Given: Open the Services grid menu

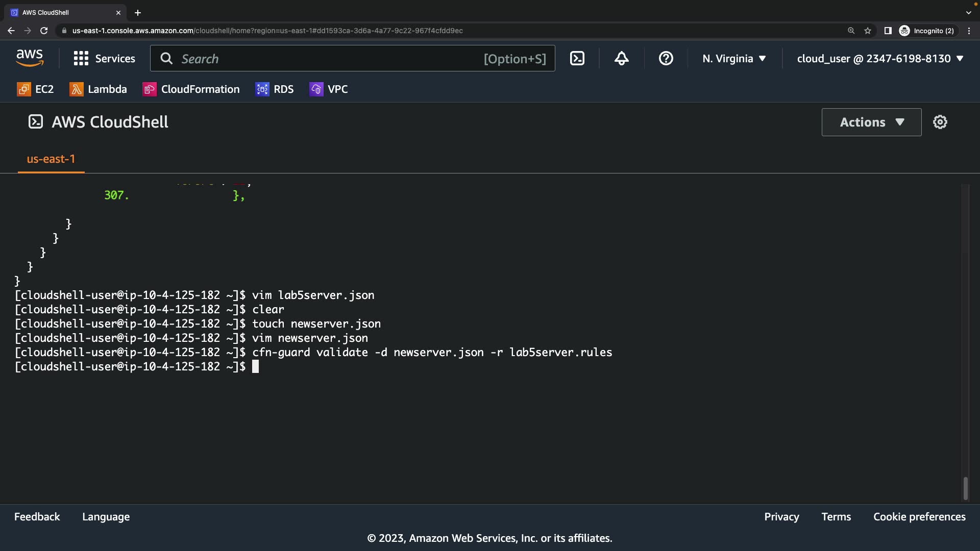Looking at the screenshot, I should [x=105, y=58].
